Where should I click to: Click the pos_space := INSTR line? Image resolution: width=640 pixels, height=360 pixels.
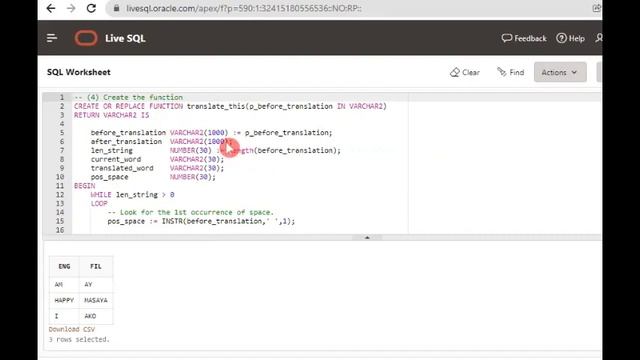(x=201, y=221)
